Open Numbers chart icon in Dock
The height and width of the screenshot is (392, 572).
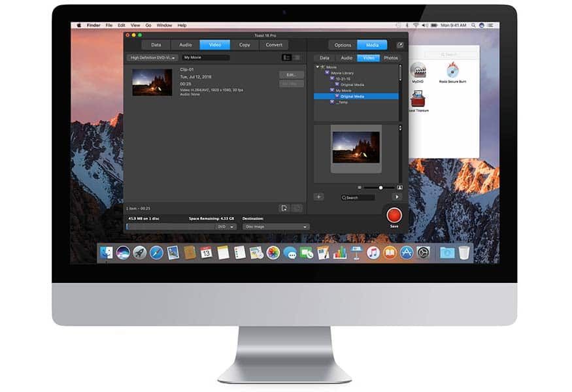pyautogui.click(x=340, y=252)
